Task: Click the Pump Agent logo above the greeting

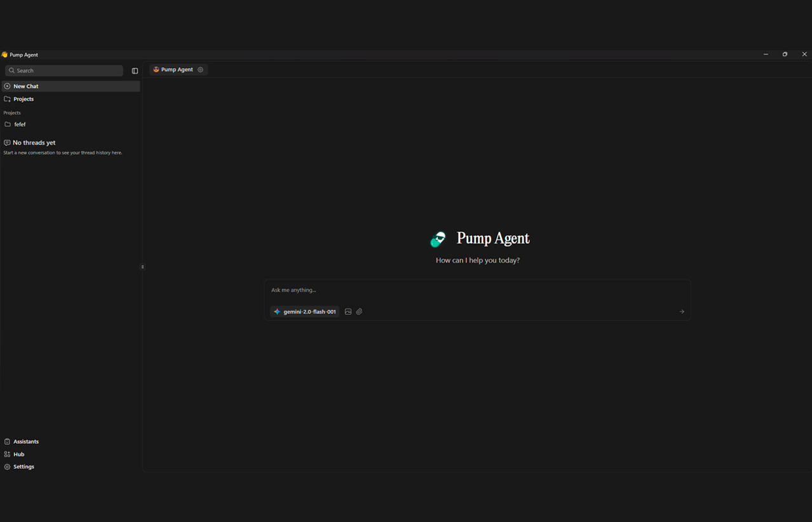Action: [438, 239]
